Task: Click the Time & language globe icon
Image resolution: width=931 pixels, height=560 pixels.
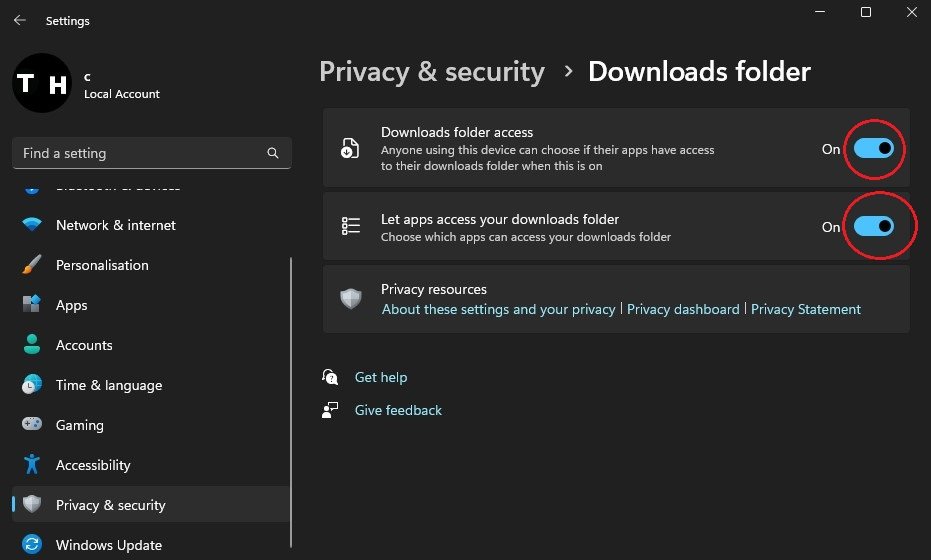Action: (32, 385)
